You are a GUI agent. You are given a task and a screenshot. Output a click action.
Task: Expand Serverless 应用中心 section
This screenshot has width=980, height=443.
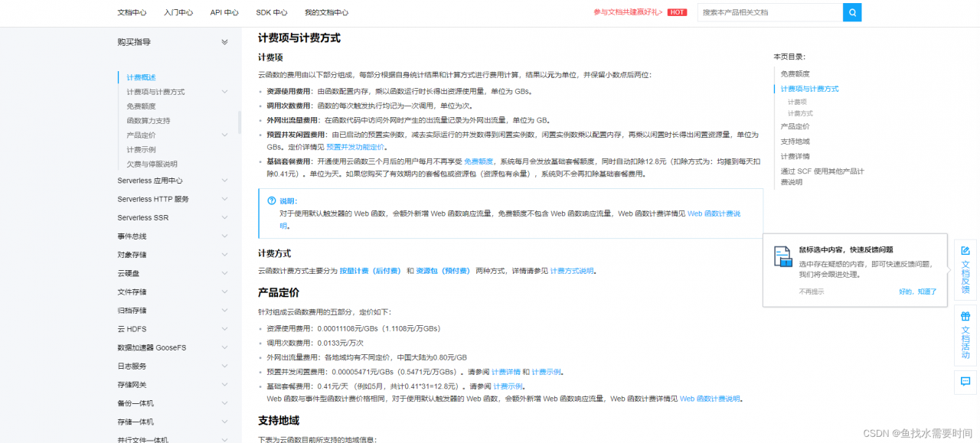pos(224,180)
